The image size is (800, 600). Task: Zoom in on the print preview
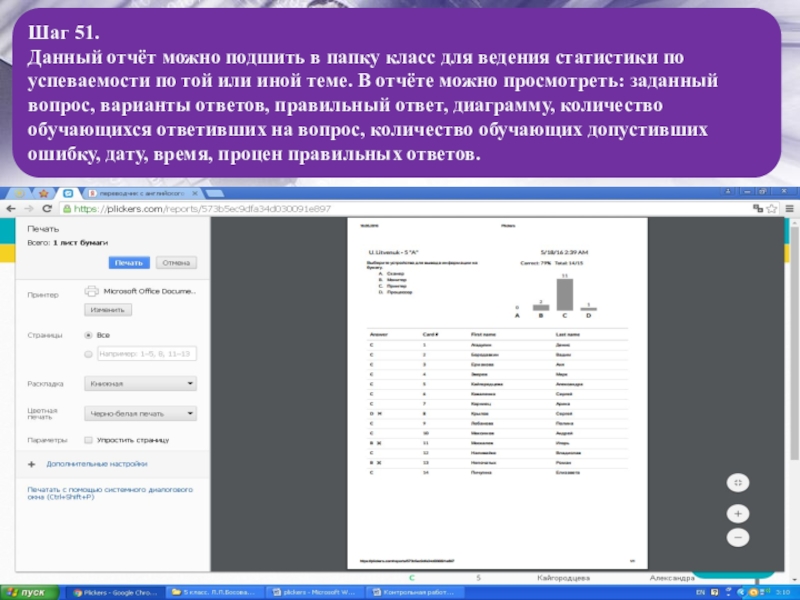click(738, 514)
